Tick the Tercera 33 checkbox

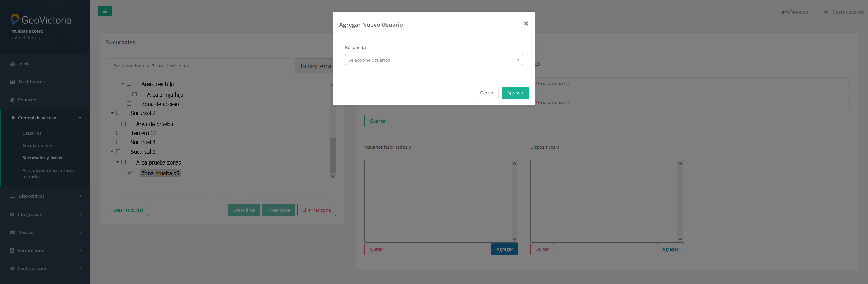click(x=118, y=133)
